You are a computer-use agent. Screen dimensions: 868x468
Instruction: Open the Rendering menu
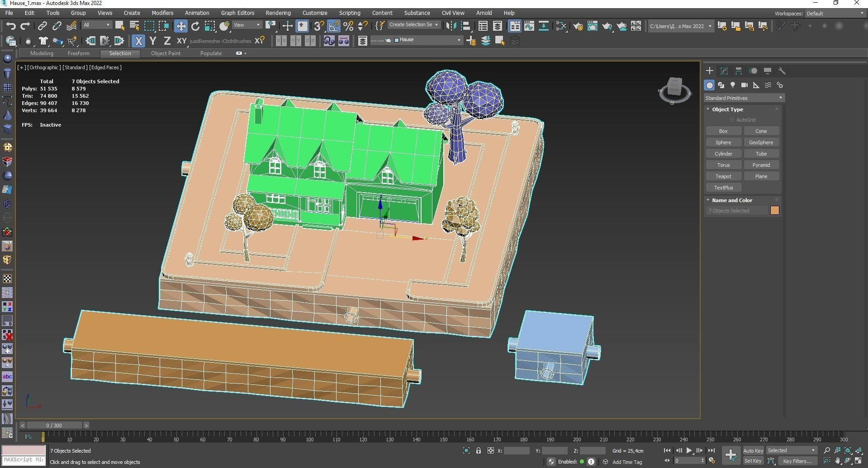click(278, 13)
